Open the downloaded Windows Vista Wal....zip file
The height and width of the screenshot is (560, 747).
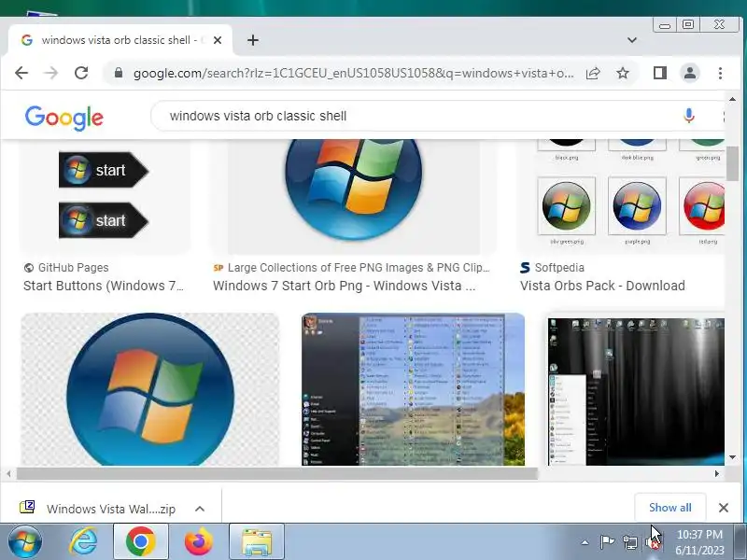coord(98,509)
